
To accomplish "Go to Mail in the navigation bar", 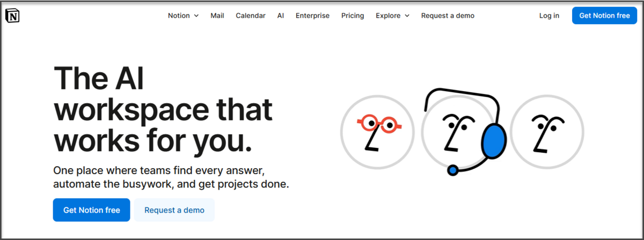I will [217, 16].
